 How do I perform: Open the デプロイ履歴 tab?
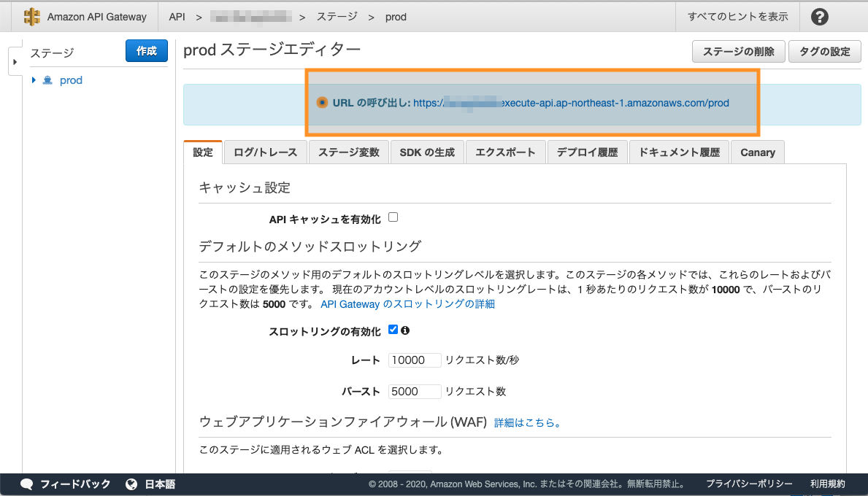pyautogui.click(x=588, y=152)
